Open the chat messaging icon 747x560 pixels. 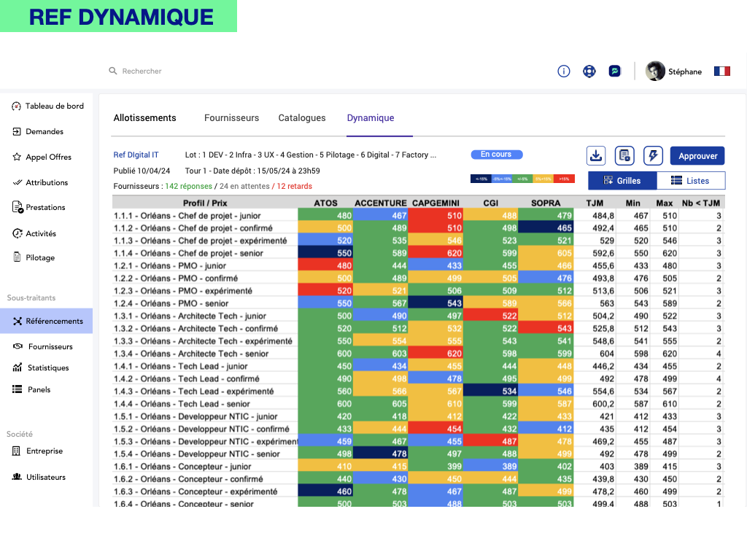(x=614, y=71)
